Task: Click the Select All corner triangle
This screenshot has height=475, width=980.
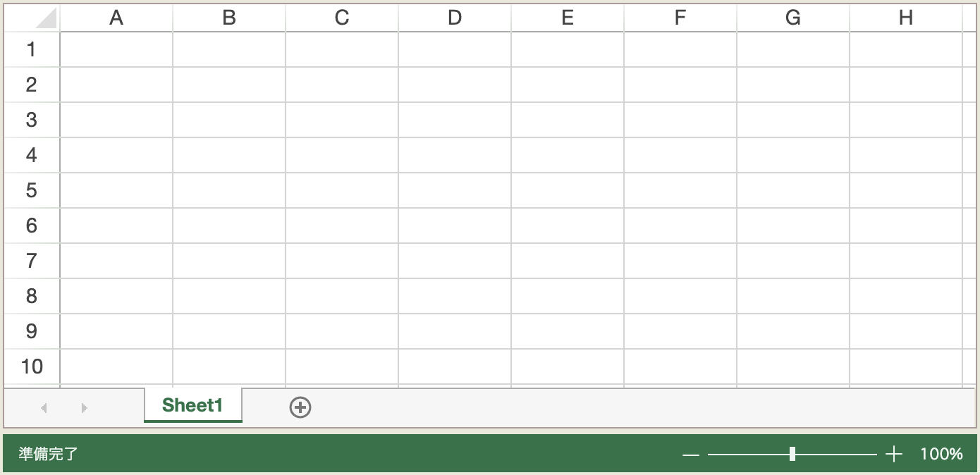Action: pos(45,18)
